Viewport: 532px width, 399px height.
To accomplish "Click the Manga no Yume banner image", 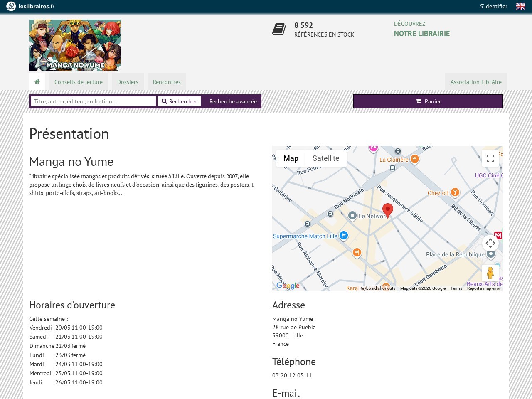I will [75, 45].
